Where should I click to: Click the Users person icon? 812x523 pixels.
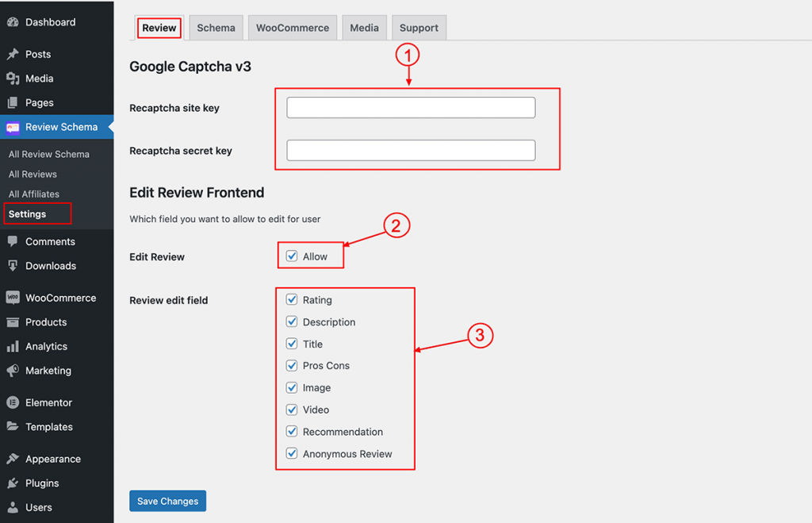(x=13, y=507)
